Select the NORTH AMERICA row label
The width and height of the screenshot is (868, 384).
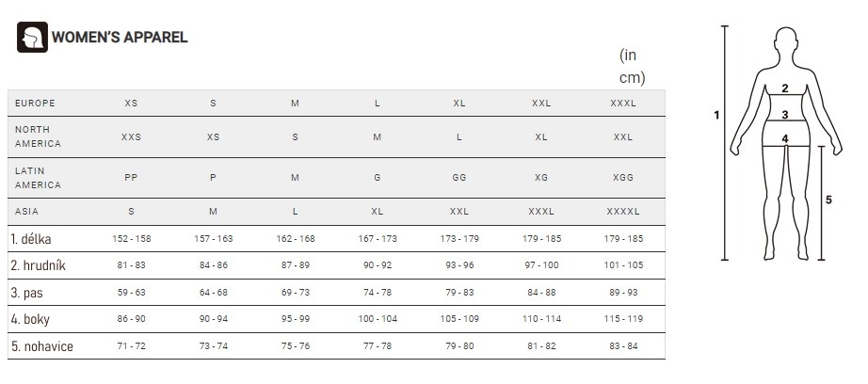click(38, 136)
